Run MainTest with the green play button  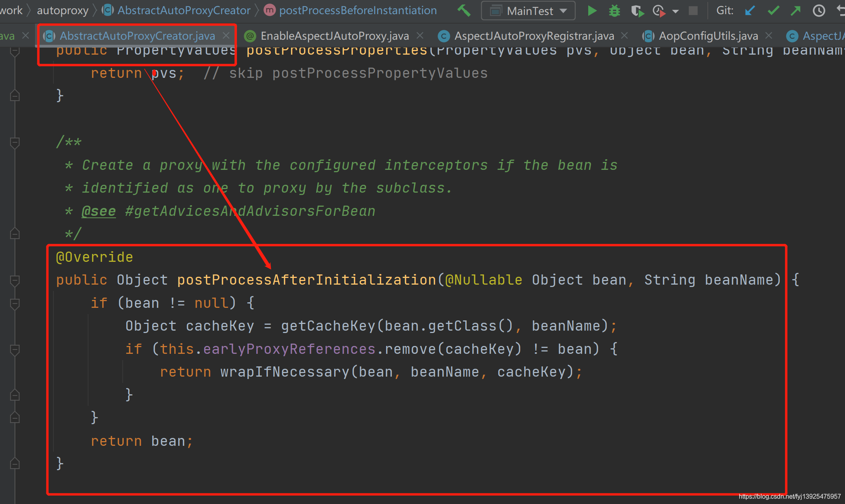click(x=592, y=11)
